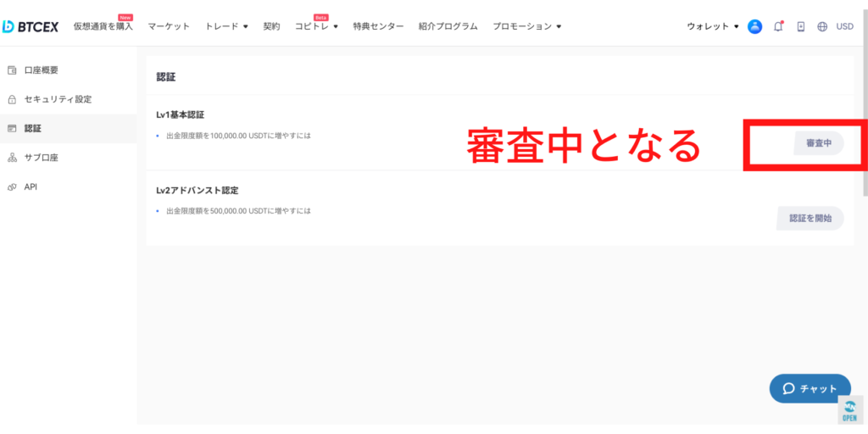
Task: Click the wallet icon beside 口座概要
Action: [x=12, y=70]
